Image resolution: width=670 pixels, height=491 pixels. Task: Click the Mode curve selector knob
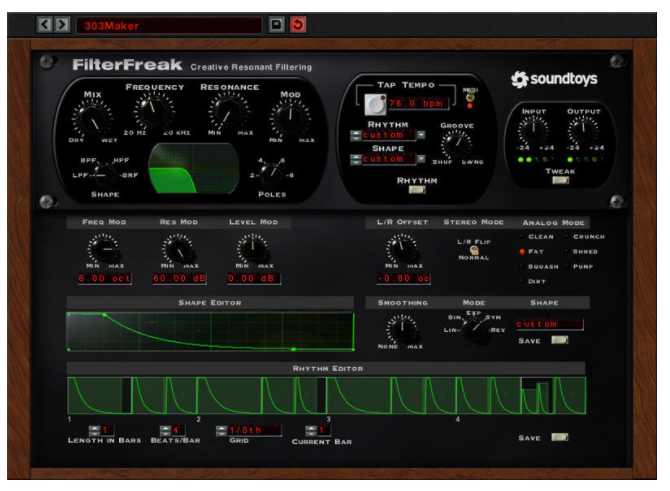tap(475, 330)
